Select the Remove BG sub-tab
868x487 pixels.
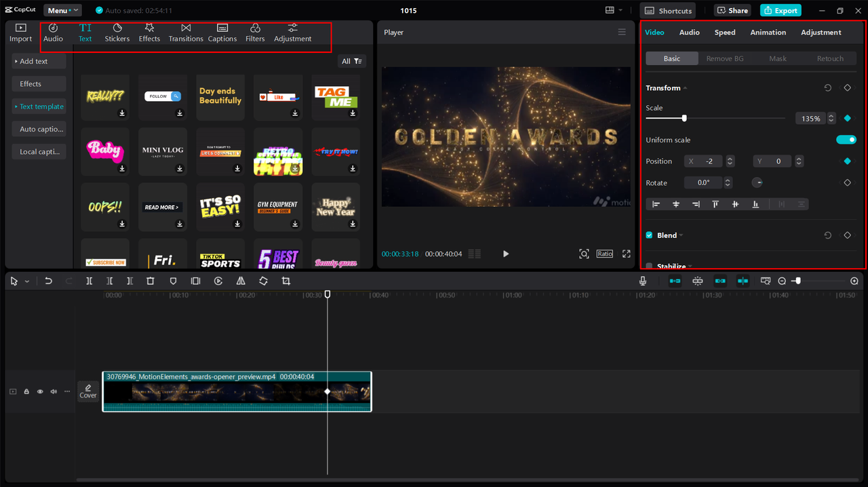point(725,58)
